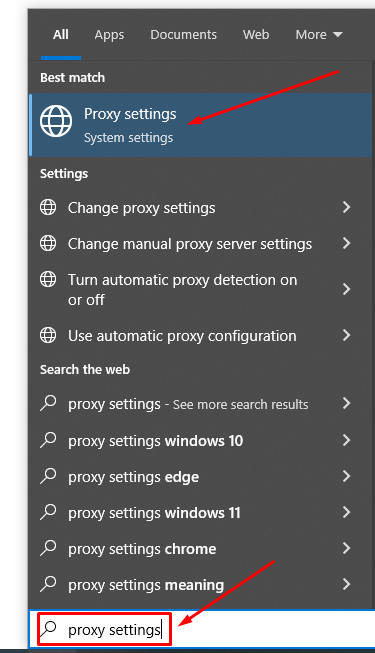Click globe icon for manual proxy server settings
The image size is (375, 653).
coord(48,243)
